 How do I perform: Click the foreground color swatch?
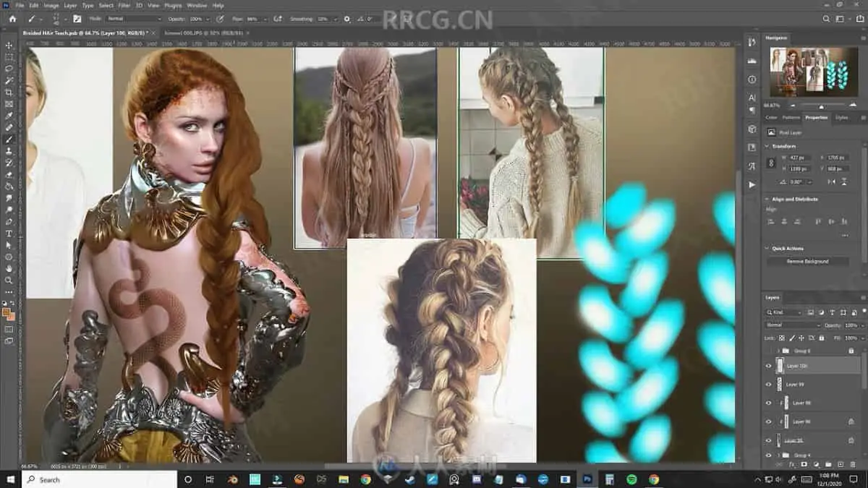[x=7, y=313]
